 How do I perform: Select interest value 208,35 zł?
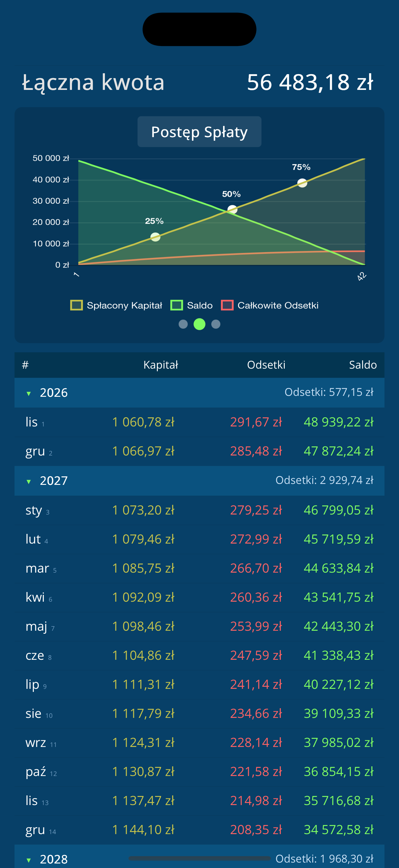click(x=256, y=830)
